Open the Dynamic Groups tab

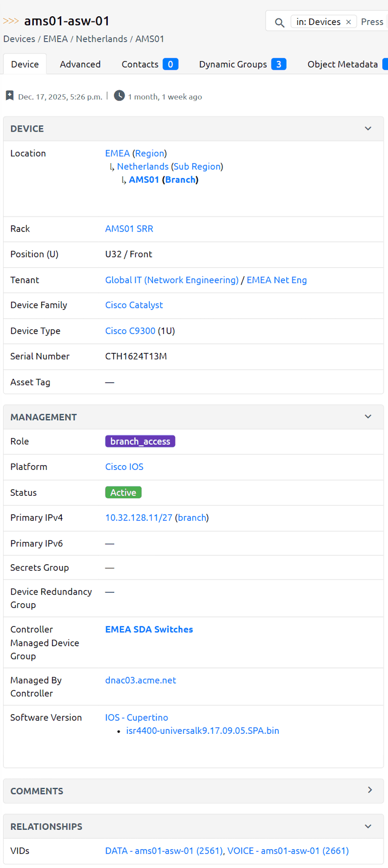tap(242, 64)
